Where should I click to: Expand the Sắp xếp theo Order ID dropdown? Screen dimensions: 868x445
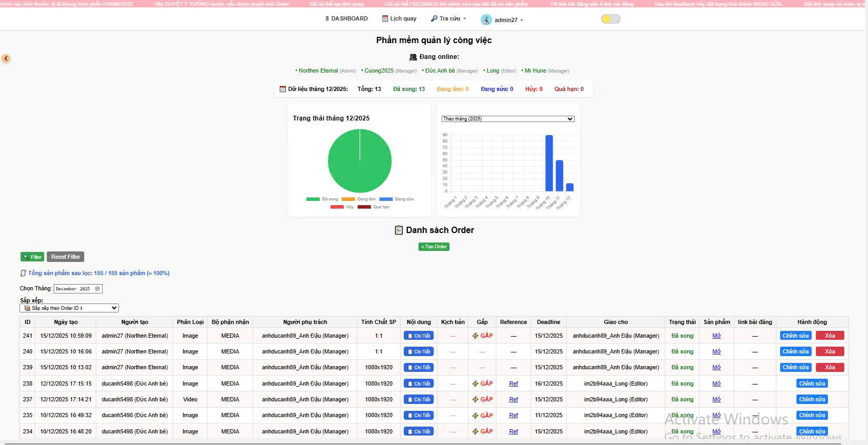click(69, 308)
